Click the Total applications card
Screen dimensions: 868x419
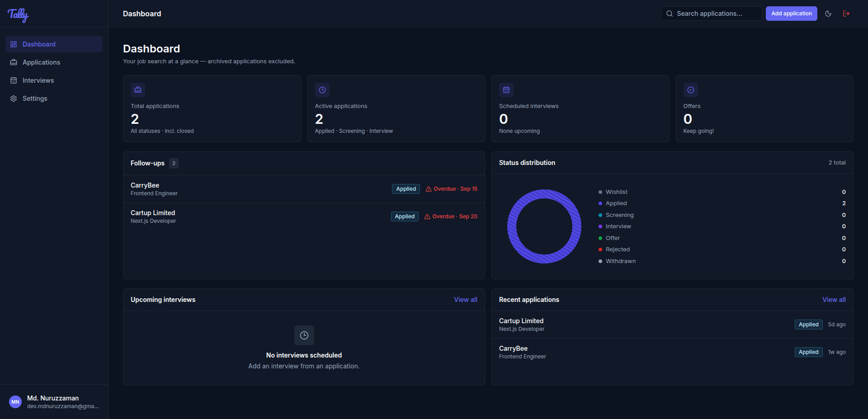[x=212, y=109]
